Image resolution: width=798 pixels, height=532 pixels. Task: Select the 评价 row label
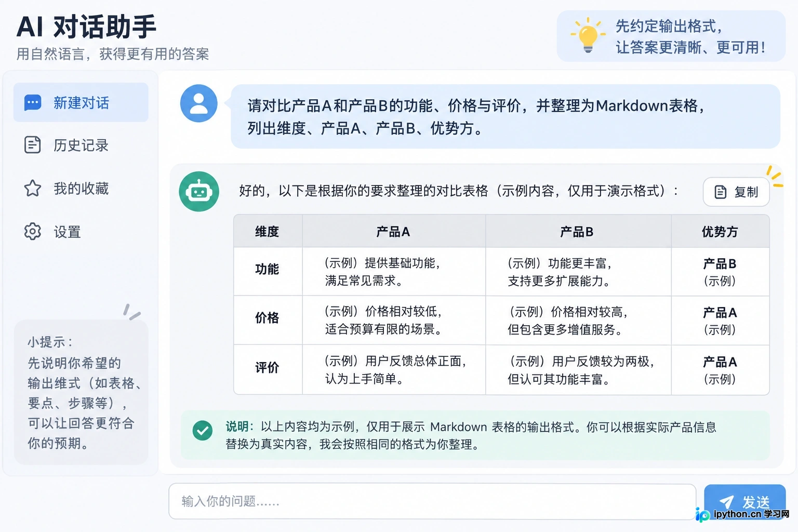click(x=267, y=368)
